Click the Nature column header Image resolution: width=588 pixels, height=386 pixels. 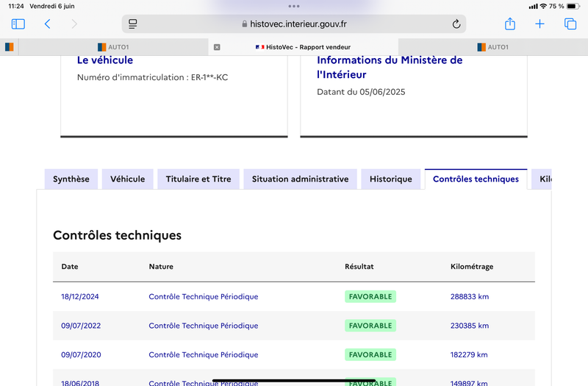pyautogui.click(x=161, y=266)
